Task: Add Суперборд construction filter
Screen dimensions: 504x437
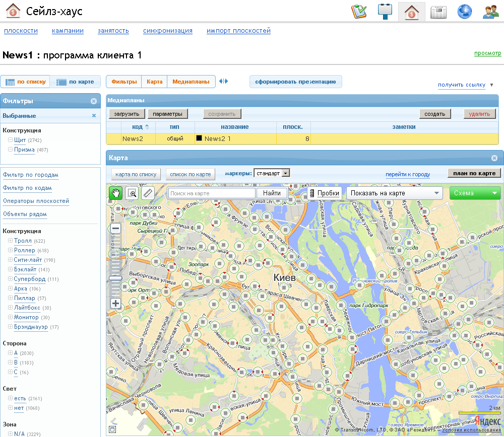Action: click(10, 279)
